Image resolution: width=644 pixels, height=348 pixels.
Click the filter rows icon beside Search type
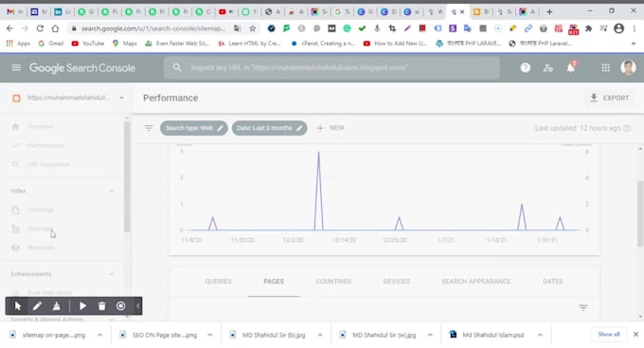149,128
